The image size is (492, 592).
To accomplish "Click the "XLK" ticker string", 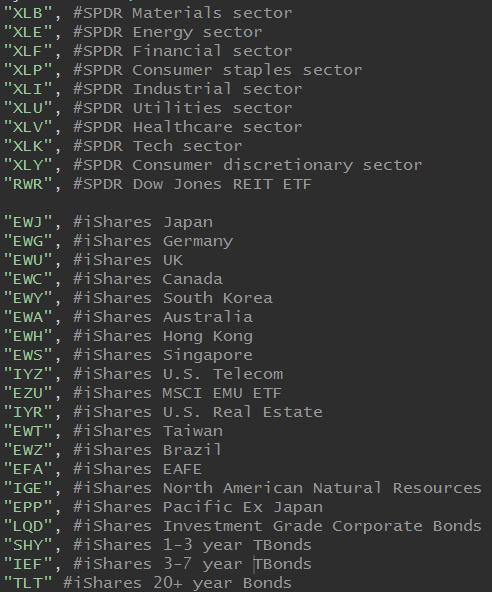I will coord(28,146).
